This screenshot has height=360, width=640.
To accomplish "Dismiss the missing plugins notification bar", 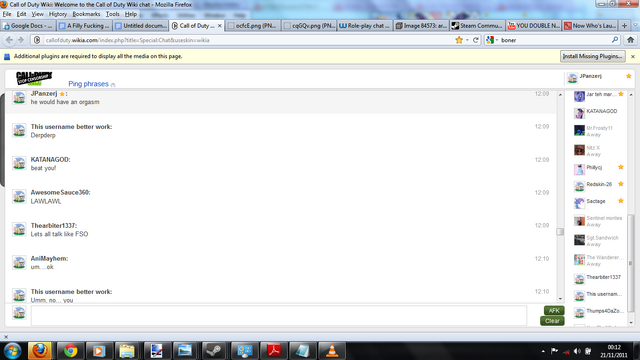I will click(633, 57).
